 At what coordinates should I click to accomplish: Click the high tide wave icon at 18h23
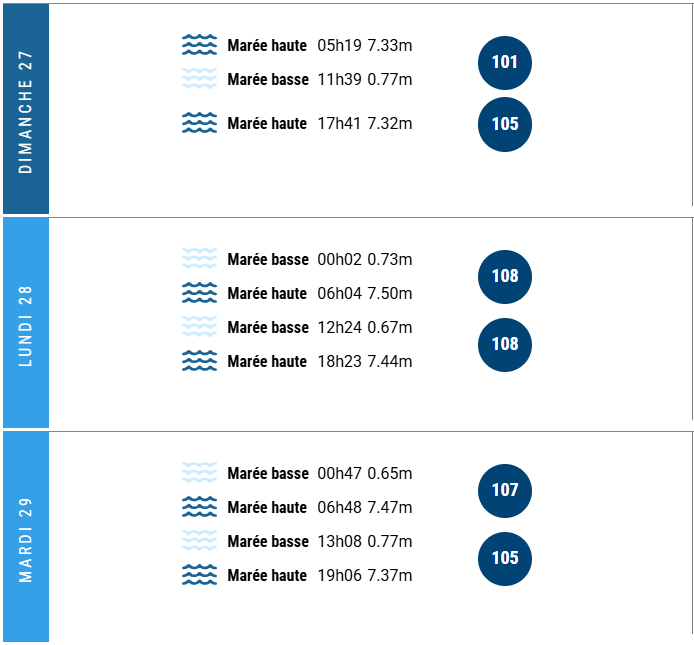[x=199, y=361]
